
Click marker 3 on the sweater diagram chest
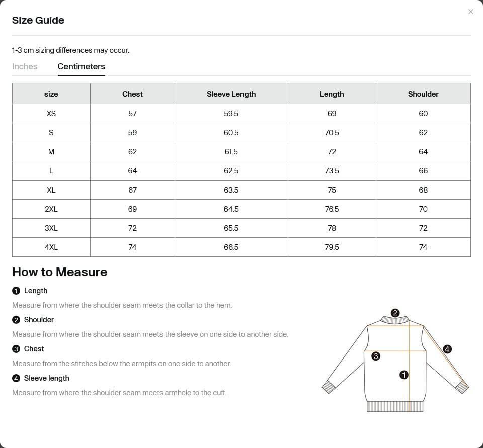pyautogui.click(x=375, y=356)
